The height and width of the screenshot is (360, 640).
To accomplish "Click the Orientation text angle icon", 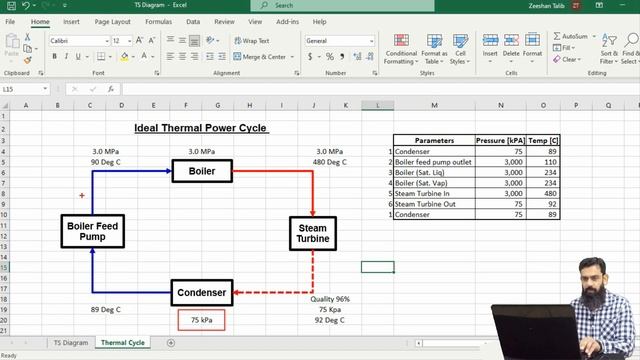I will (x=210, y=40).
